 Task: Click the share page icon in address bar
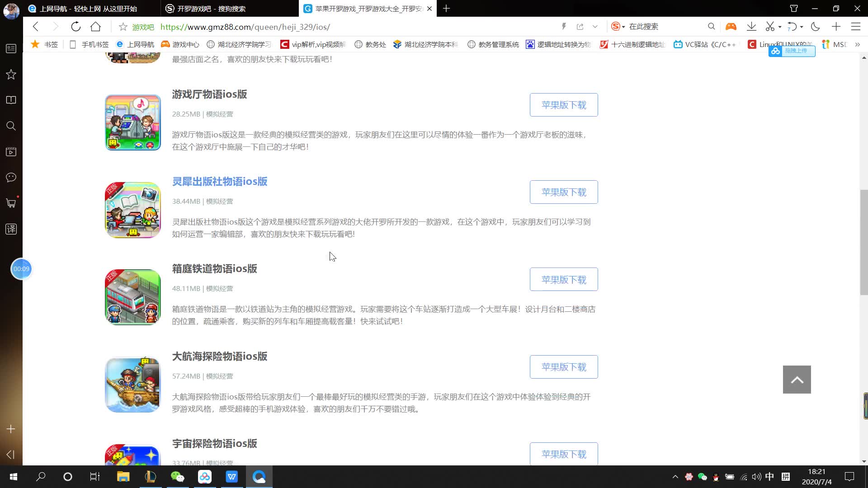[580, 27]
